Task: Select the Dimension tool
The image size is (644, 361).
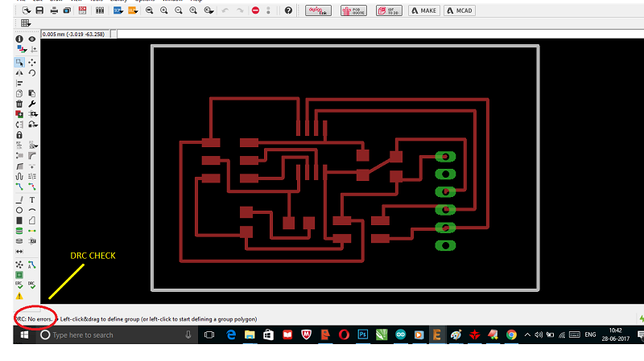Action: coord(19,252)
